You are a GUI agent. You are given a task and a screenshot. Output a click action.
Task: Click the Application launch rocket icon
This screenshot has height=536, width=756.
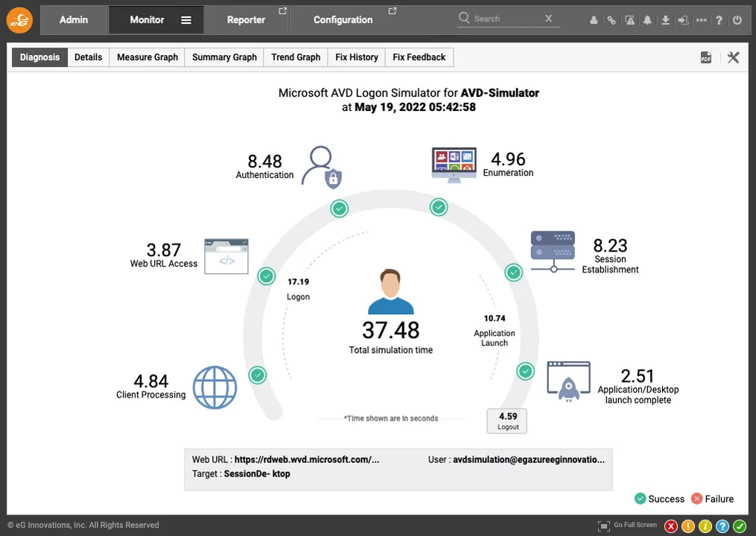pos(568,381)
